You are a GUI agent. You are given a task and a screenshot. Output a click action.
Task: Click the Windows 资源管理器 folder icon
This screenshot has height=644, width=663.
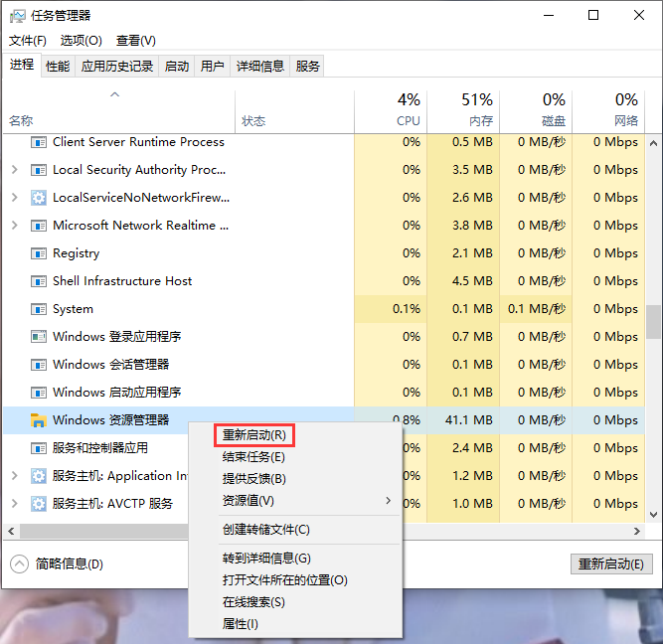click(39, 420)
